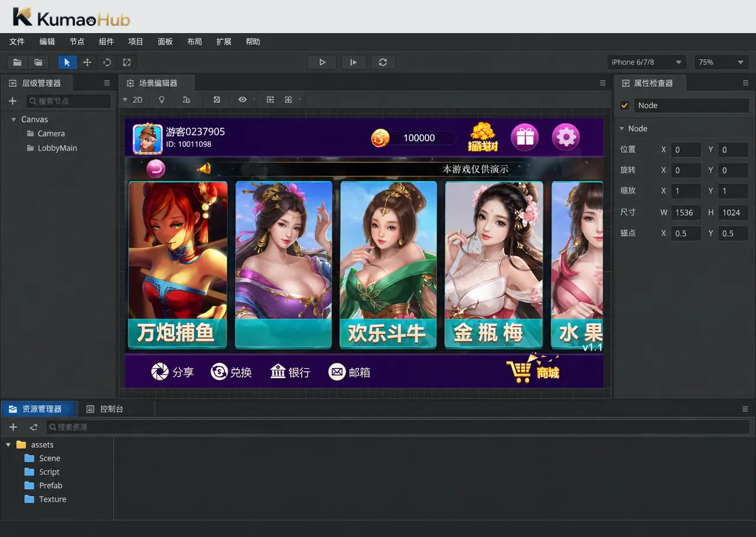Click the 摇钱树 money tree icon
The height and width of the screenshot is (537, 756).
tap(483, 137)
